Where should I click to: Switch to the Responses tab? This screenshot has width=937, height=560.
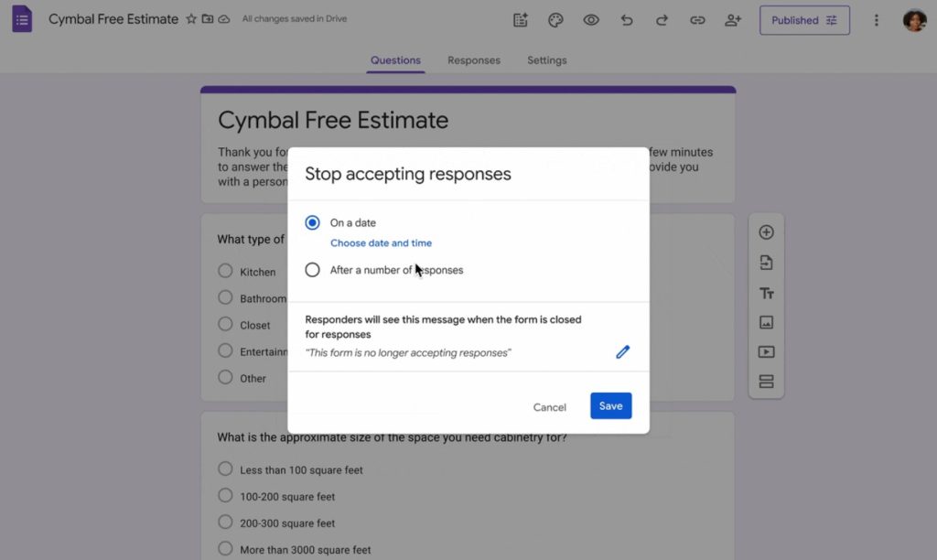point(474,60)
